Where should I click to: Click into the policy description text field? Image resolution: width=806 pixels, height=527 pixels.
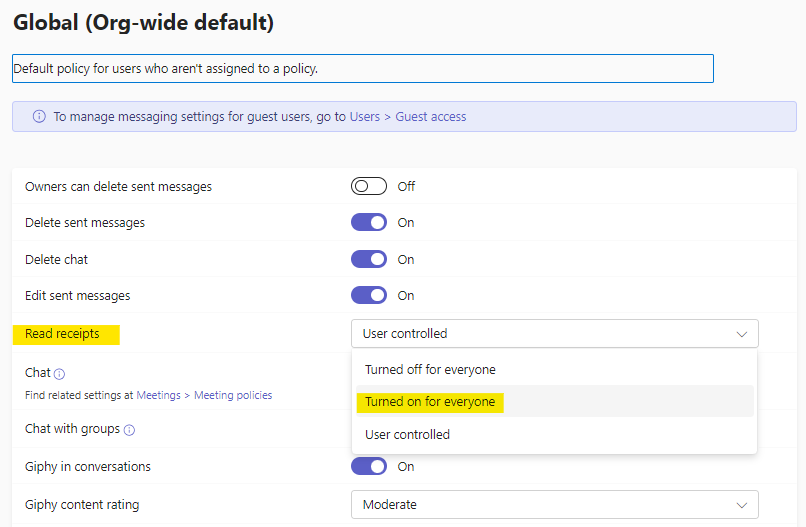(362, 68)
